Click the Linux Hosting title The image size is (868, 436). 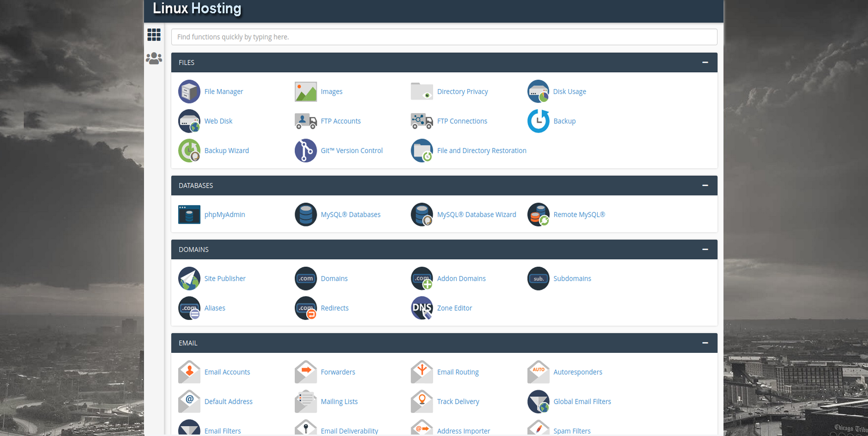click(197, 8)
